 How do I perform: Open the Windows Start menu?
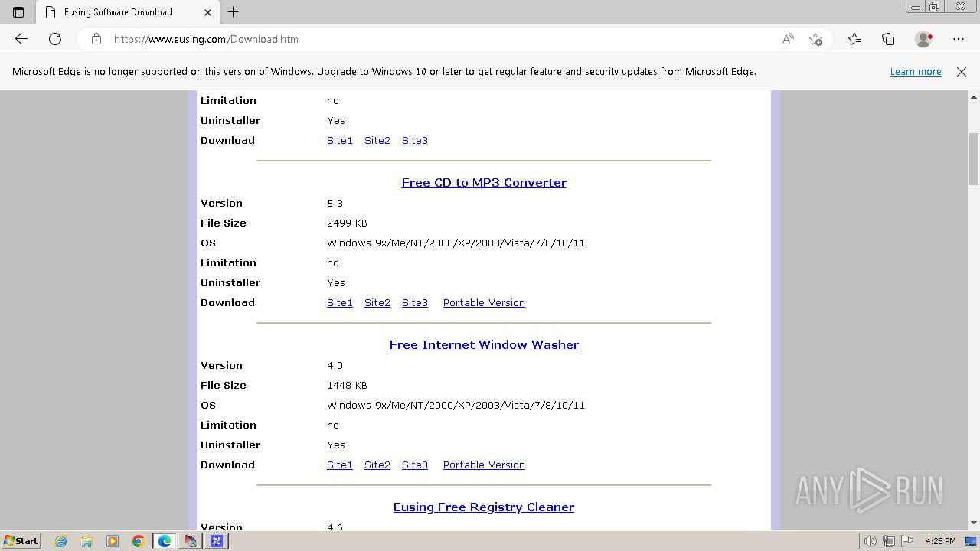[x=21, y=541]
